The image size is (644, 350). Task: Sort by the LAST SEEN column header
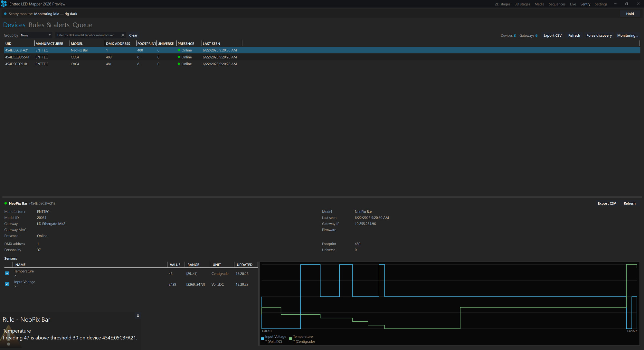click(x=222, y=44)
